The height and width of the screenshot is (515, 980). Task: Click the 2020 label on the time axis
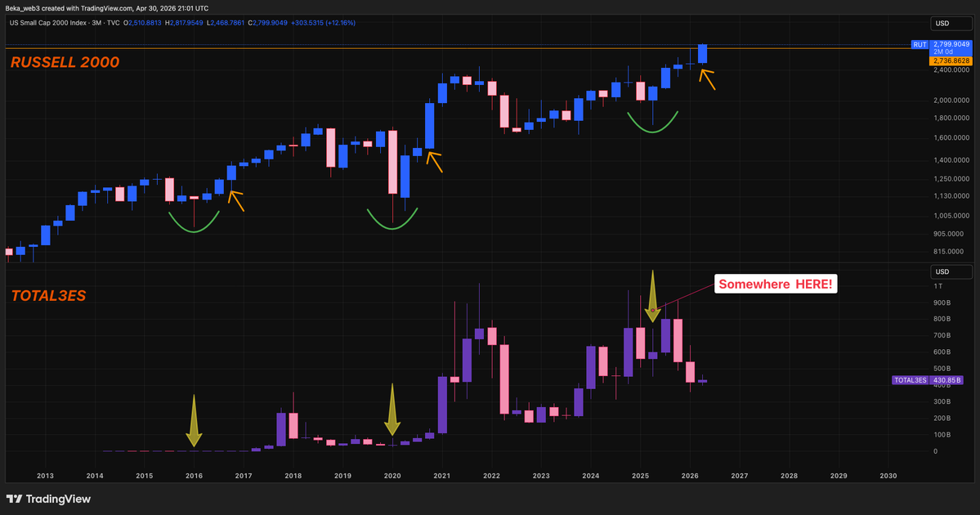pos(392,476)
